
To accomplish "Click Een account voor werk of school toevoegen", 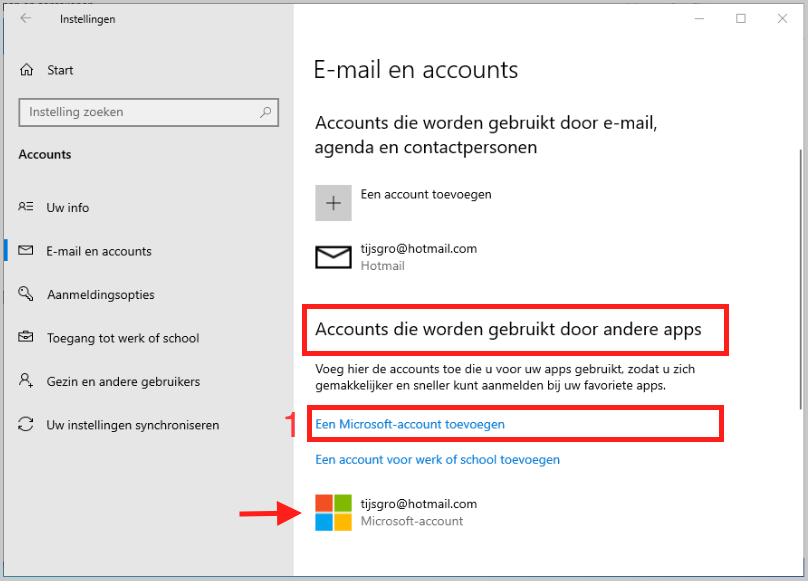I will (x=437, y=460).
